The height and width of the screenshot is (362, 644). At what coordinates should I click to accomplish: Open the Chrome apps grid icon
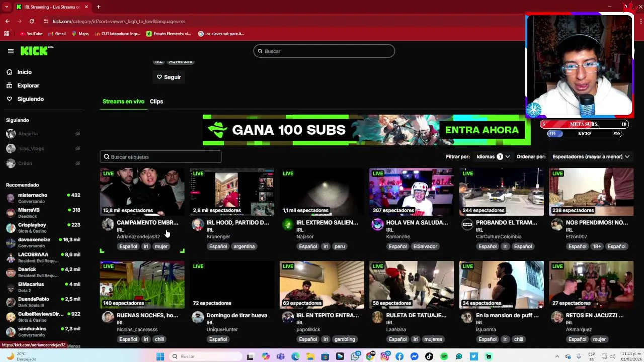tap(7, 34)
